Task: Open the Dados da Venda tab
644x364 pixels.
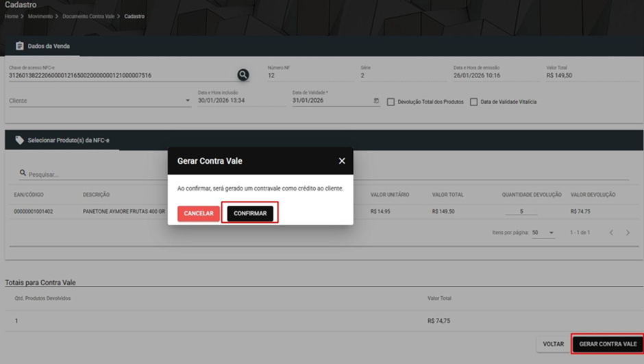Action: click(42, 46)
